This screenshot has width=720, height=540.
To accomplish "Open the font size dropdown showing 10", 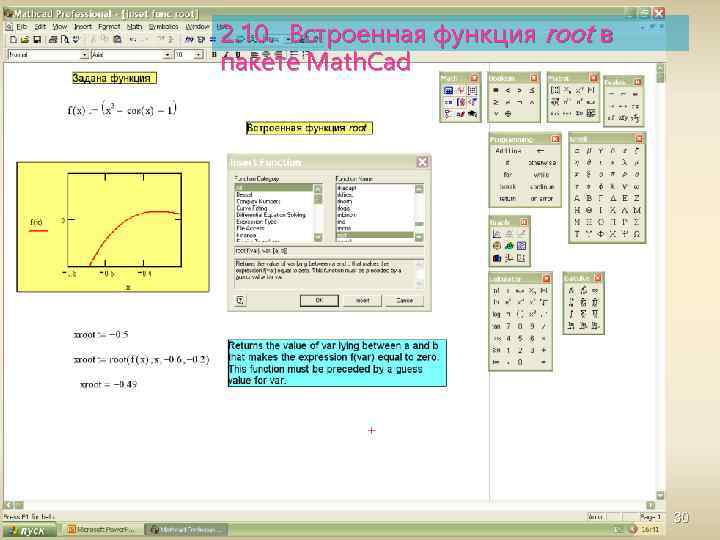I will (x=198, y=55).
